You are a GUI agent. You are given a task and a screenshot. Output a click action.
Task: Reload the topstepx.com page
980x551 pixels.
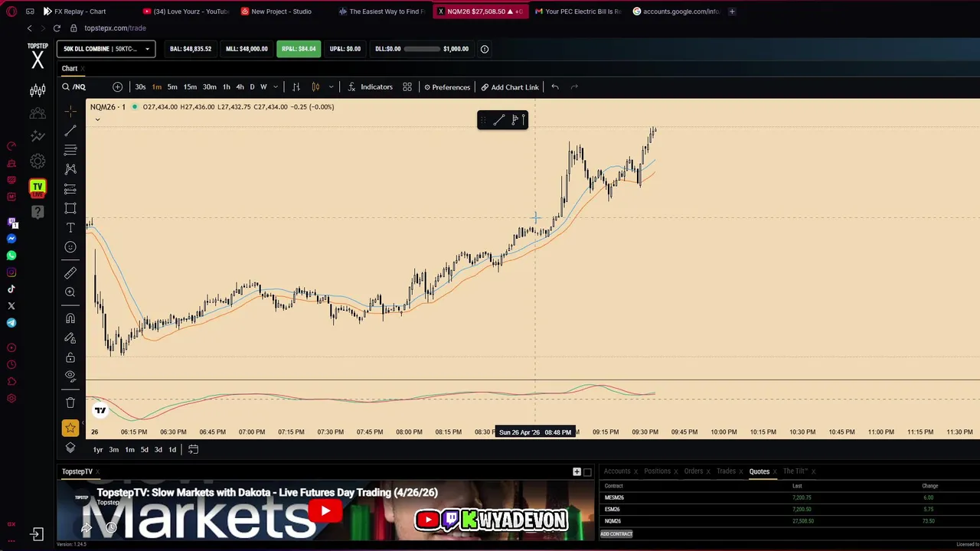[57, 28]
